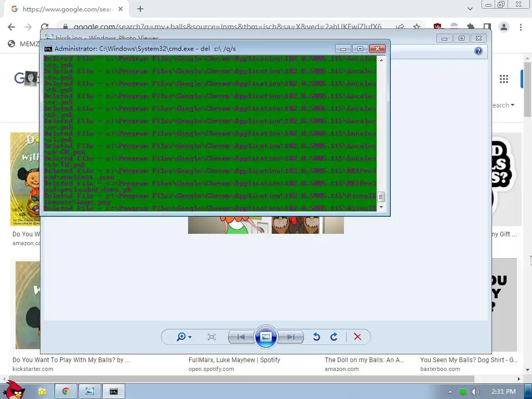
Task: Open The Doll on my Balls result
Action: 364,360
